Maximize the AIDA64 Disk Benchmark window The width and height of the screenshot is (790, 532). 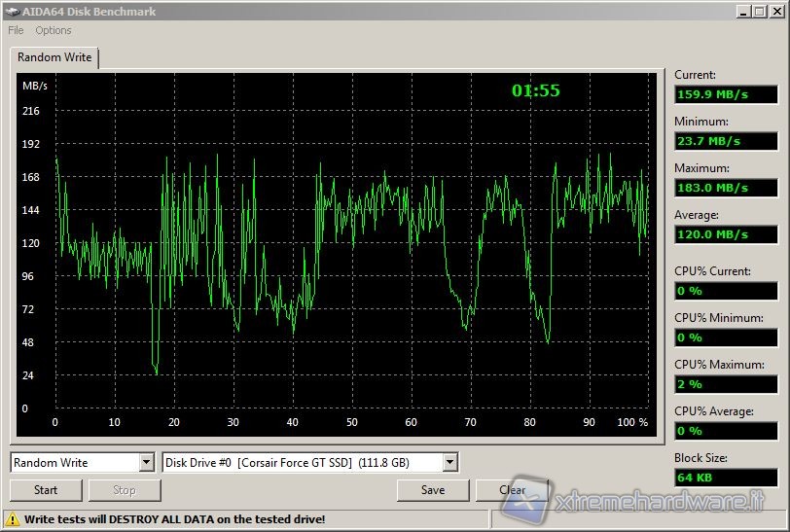point(759,12)
